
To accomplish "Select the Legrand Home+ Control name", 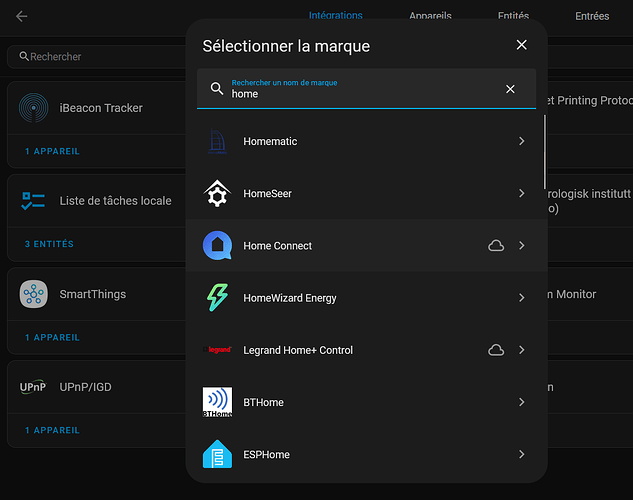I will pyautogui.click(x=298, y=350).
